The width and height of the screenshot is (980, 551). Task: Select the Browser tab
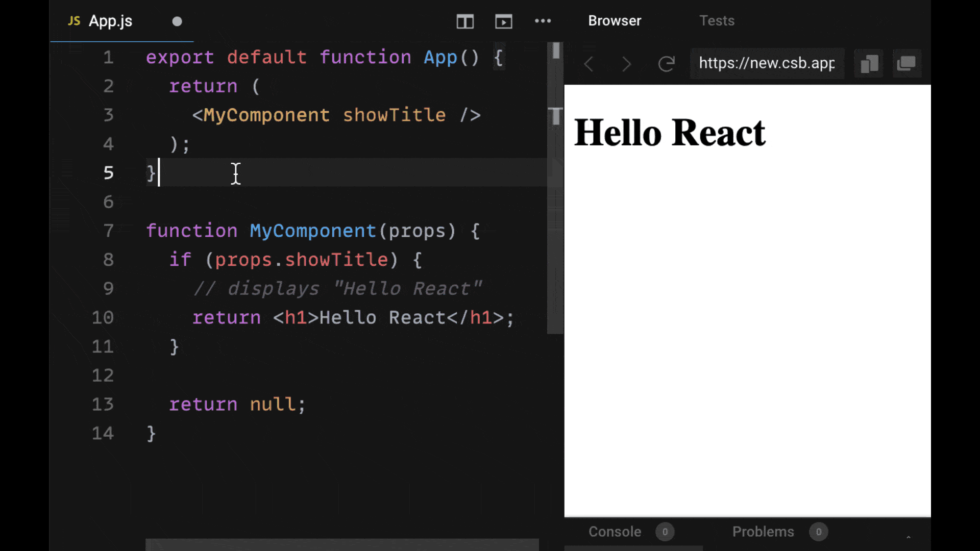pos(615,20)
